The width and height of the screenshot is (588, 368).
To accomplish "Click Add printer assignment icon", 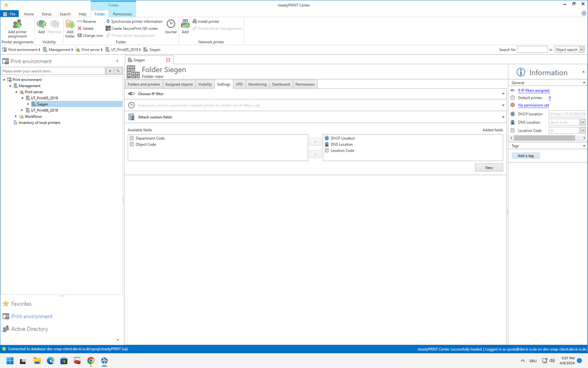I will 17,24.
